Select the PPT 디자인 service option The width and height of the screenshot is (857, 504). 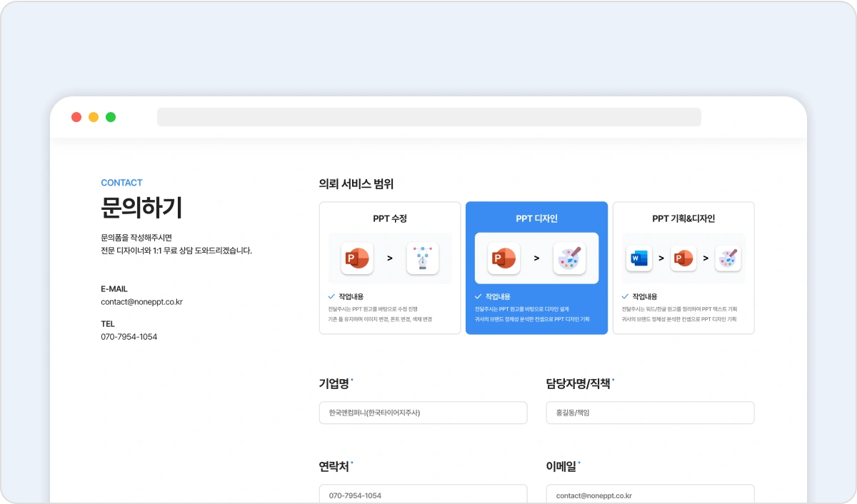536,218
